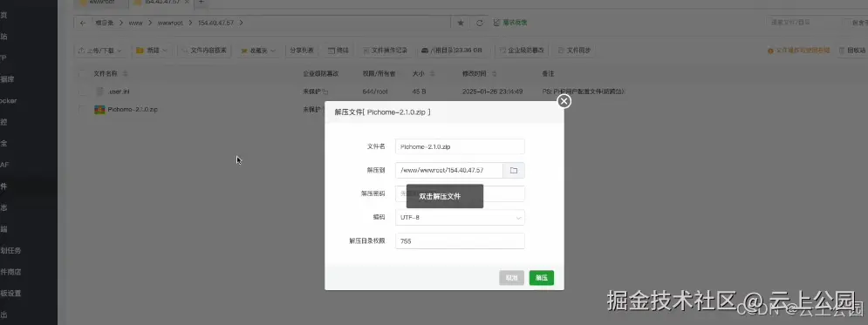The image size is (868, 325).
Task: Open Docker in the left sidebar
Action: 9,100
